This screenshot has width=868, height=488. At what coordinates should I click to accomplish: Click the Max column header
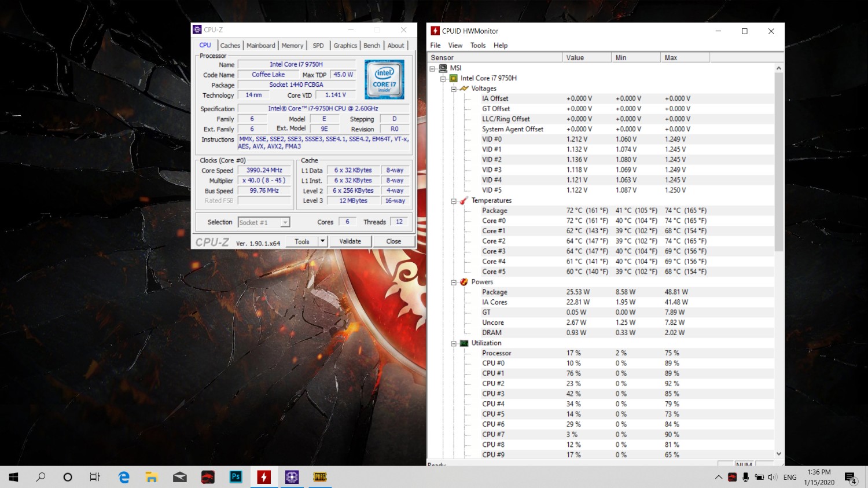coord(685,57)
